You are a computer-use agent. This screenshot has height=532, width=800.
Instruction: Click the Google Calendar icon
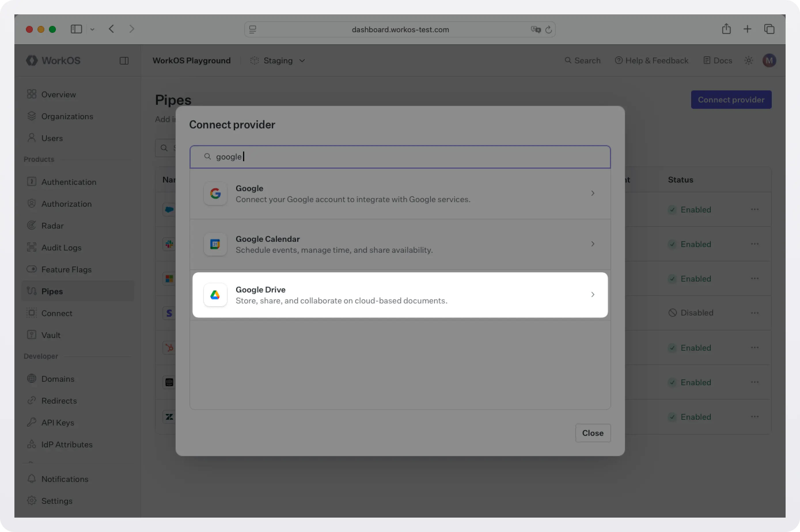coord(215,244)
